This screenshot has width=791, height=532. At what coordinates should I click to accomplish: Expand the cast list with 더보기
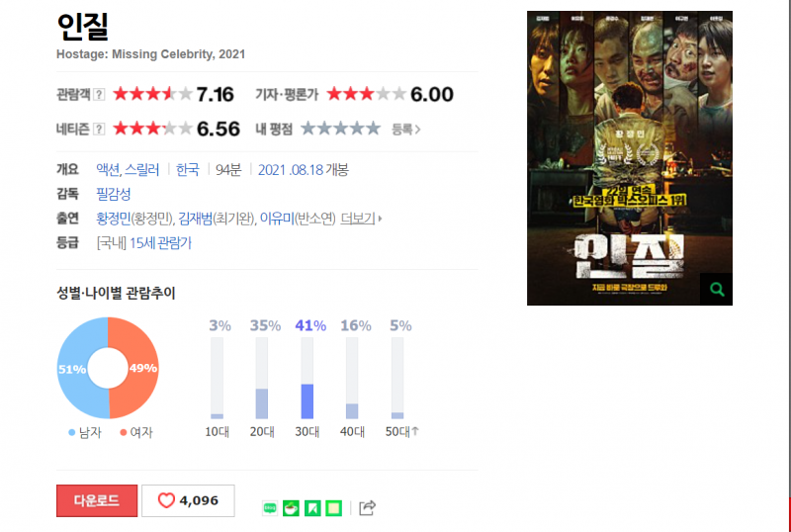(361, 219)
